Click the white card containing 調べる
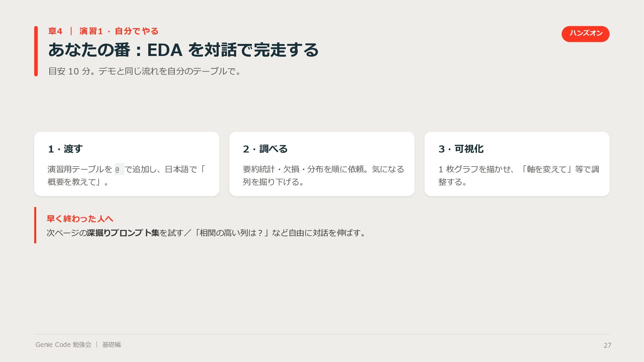Viewport: 644px width, 362px height. click(x=322, y=164)
